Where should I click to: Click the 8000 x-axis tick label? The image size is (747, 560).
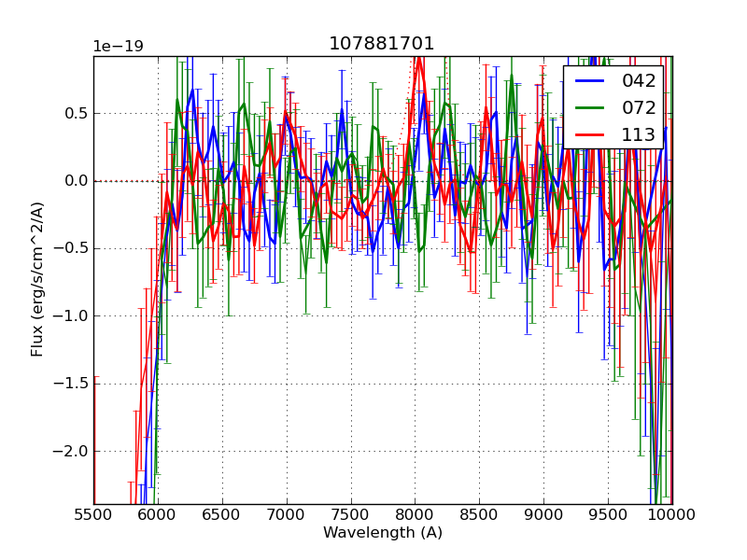click(x=415, y=514)
